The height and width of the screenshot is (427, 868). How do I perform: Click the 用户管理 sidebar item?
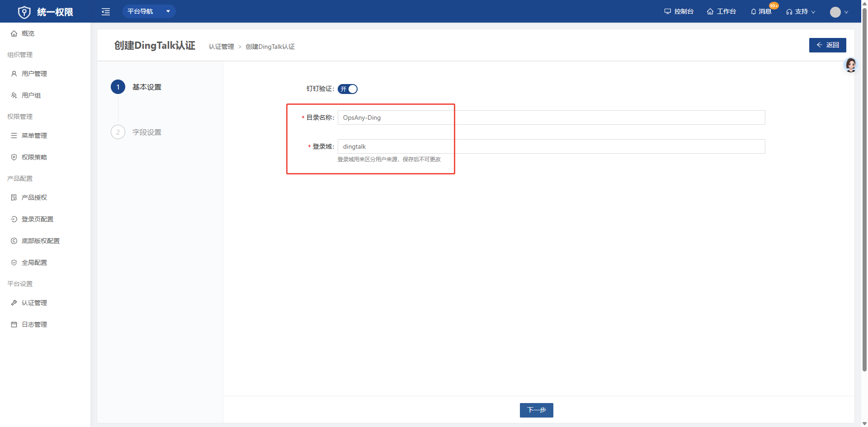pos(34,74)
